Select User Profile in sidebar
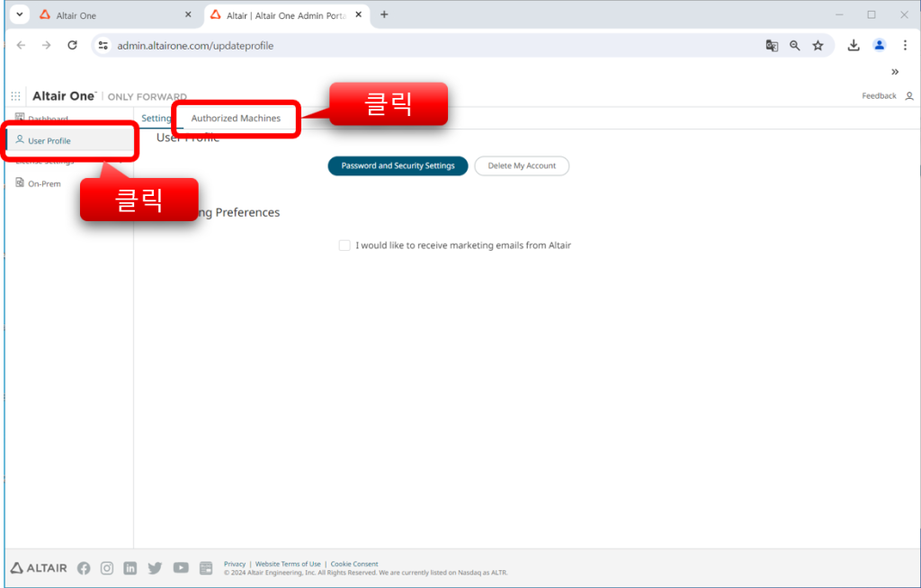The height and width of the screenshot is (588, 921). point(69,140)
